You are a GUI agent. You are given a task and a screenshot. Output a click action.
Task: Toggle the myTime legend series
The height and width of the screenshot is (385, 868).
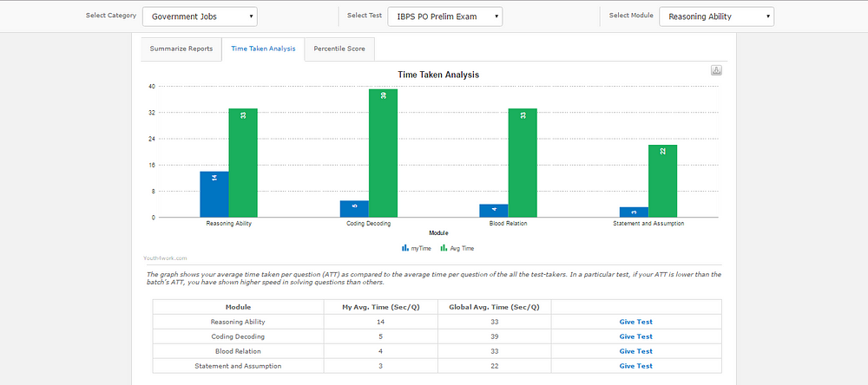(x=417, y=248)
